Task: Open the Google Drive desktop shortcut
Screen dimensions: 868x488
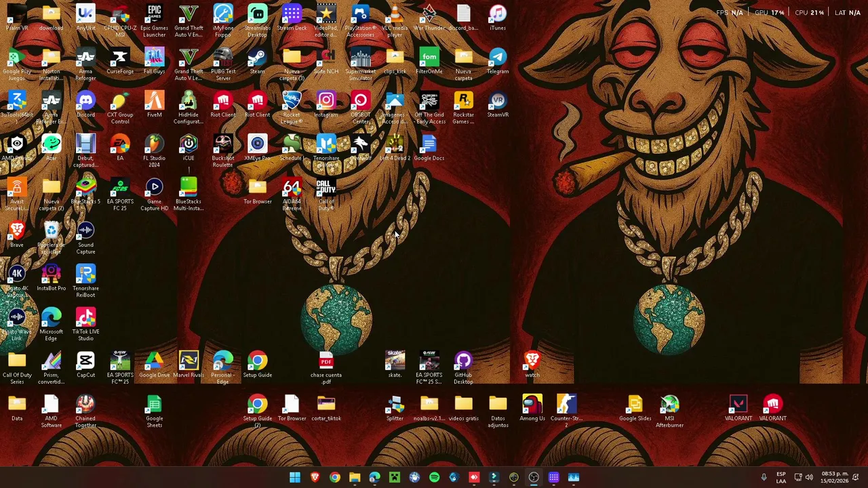Action: click(154, 365)
